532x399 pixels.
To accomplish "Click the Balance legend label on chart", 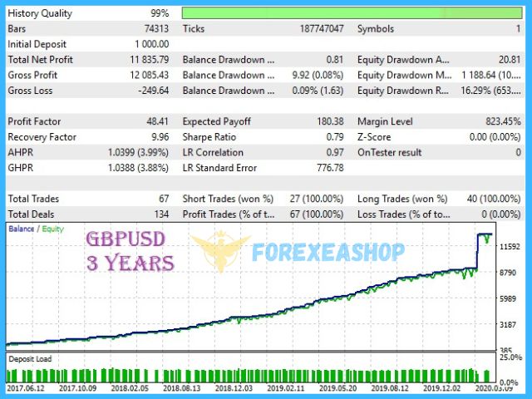I will (22, 229).
